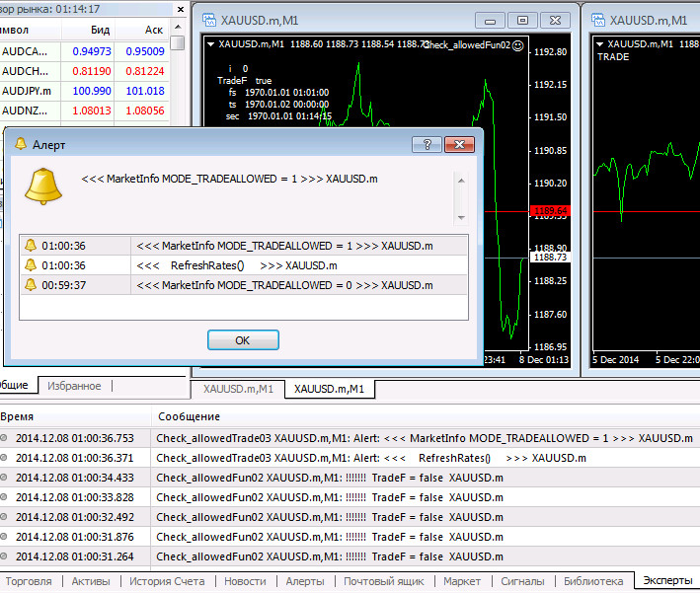Select the AUDJPY.m symbol row

(84, 91)
